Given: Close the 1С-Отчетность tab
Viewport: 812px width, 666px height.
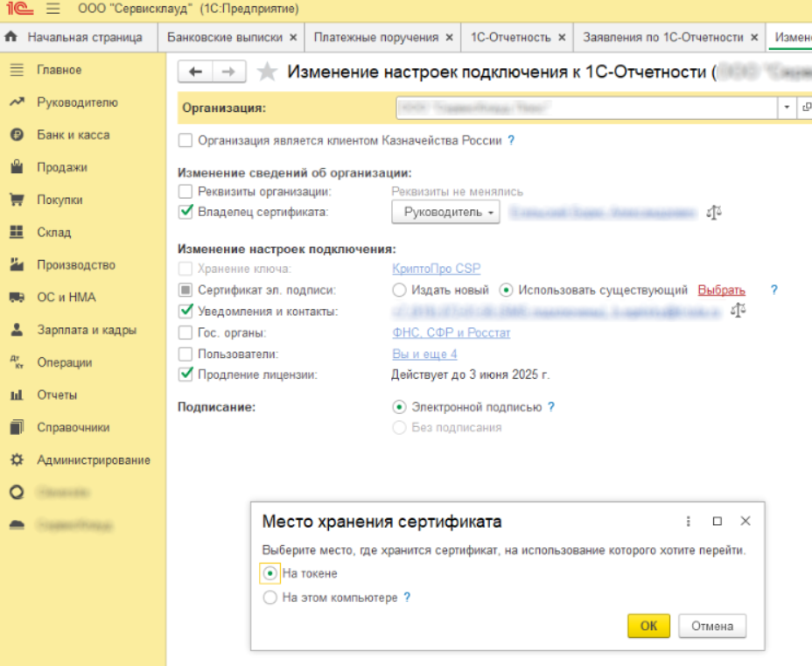Looking at the screenshot, I should click(562, 38).
